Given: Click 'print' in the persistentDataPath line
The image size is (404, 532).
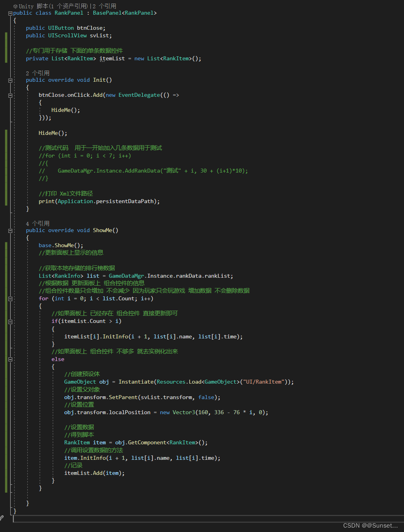Looking at the screenshot, I should (46, 202).
